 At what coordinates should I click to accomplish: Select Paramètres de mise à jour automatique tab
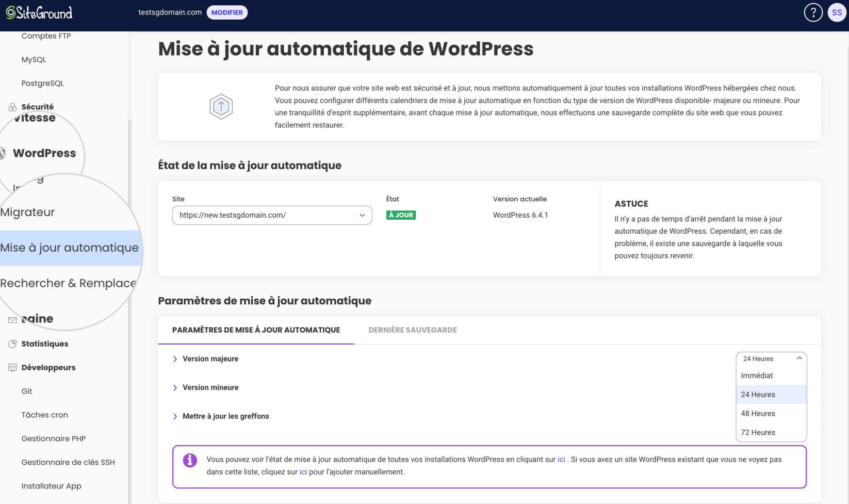(x=256, y=330)
